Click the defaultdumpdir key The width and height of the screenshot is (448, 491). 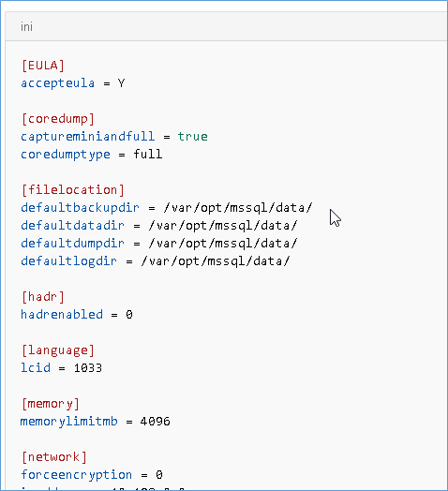pyautogui.click(x=72, y=244)
